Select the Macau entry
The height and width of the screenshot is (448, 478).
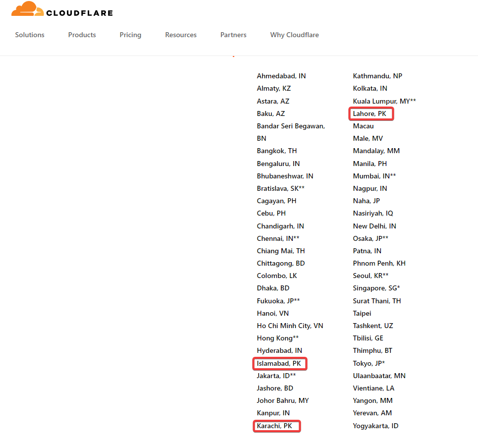click(364, 126)
